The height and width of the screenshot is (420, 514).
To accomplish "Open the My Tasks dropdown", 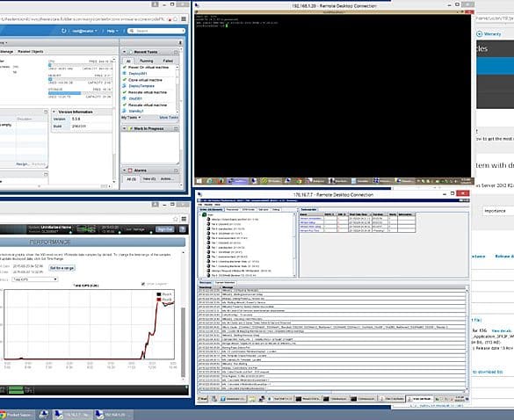I will point(131,118).
